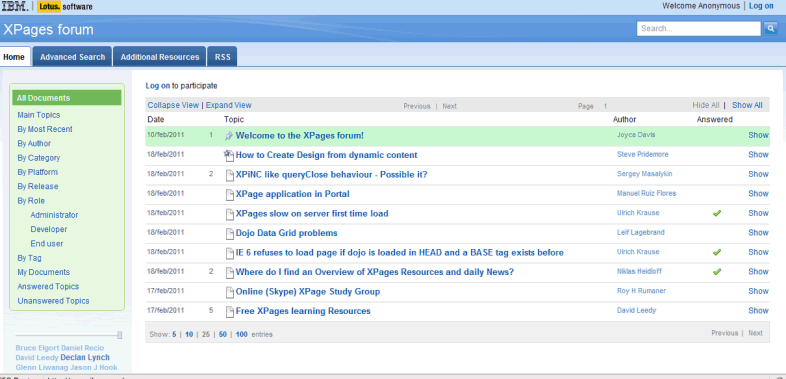Click answered checkmark in IE 6 refuses to load row
This screenshot has width=786, height=379.
717,252
